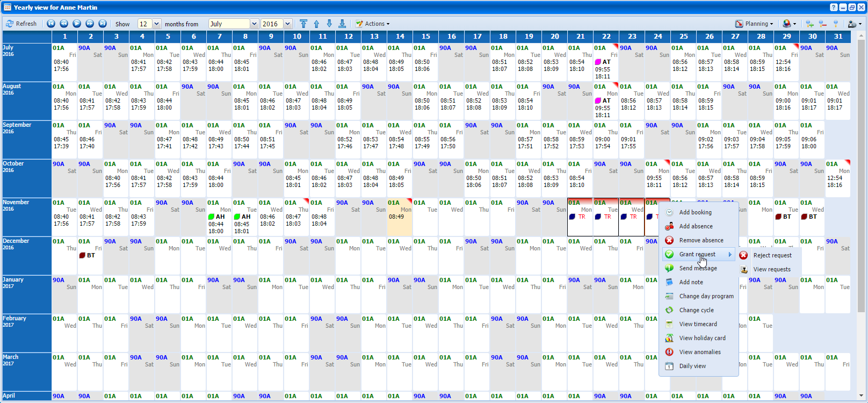
Task: Click the zoom out magnifier icon
Action: point(822,24)
